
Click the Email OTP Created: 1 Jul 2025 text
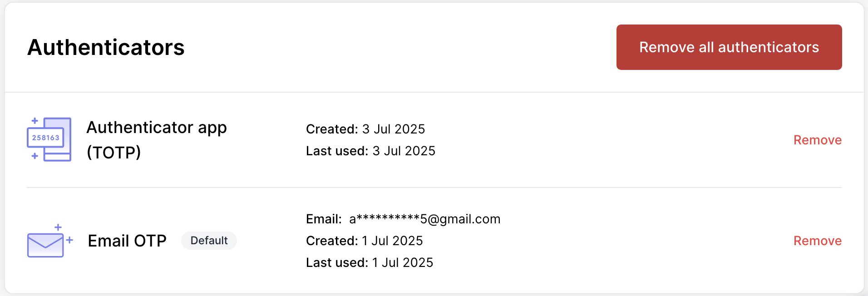[364, 241]
